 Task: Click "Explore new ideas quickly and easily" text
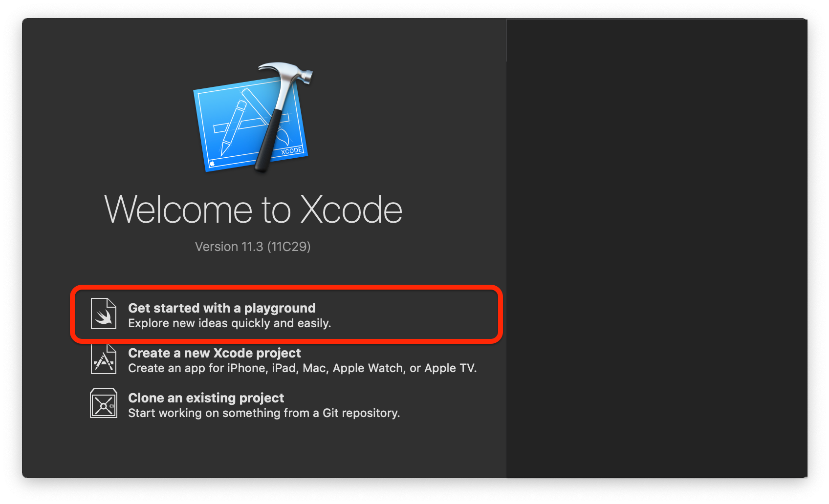(229, 323)
